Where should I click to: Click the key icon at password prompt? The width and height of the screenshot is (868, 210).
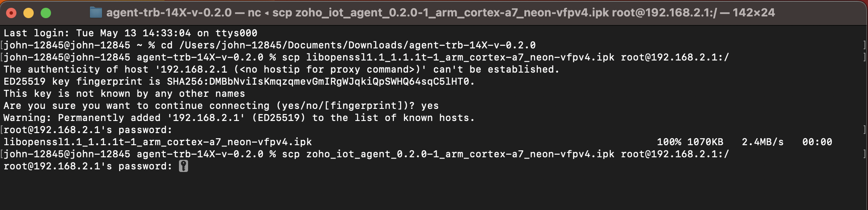(183, 166)
